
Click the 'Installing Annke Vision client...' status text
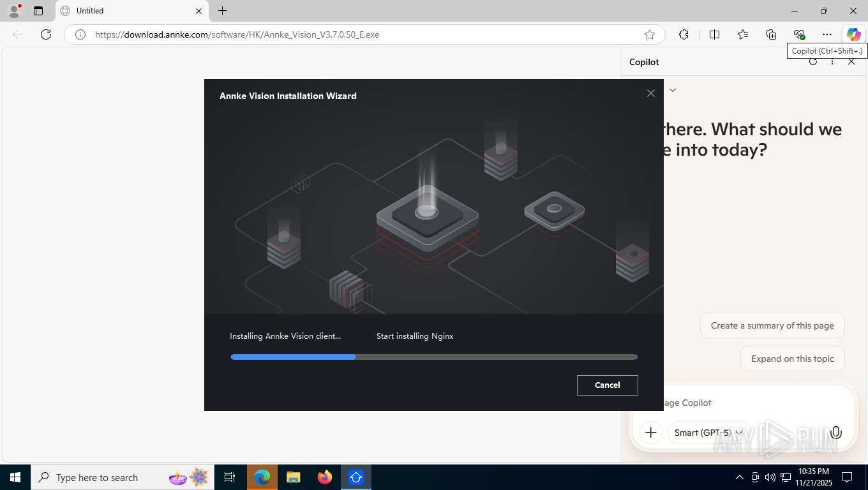pos(285,336)
